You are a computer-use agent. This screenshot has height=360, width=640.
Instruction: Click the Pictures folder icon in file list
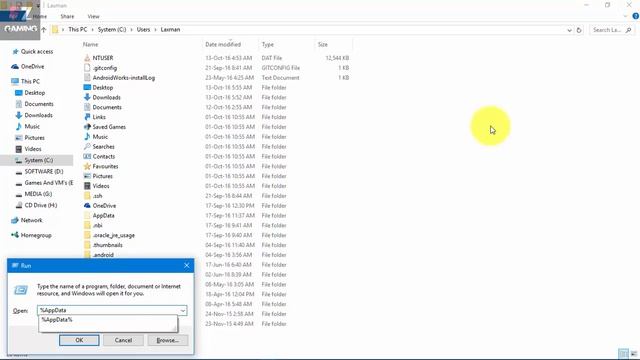click(x=87, y=176)
